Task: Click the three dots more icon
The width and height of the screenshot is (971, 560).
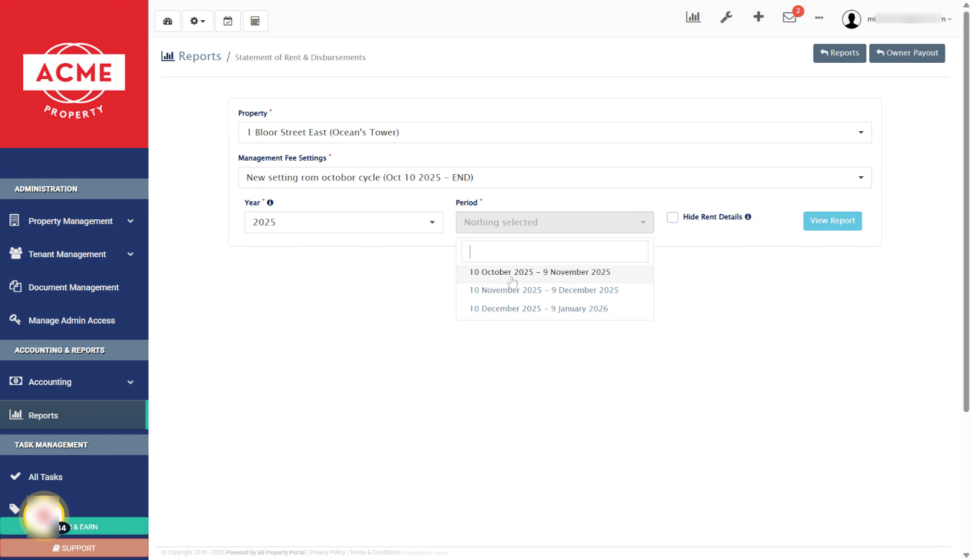Action: [x=819, y=18]
